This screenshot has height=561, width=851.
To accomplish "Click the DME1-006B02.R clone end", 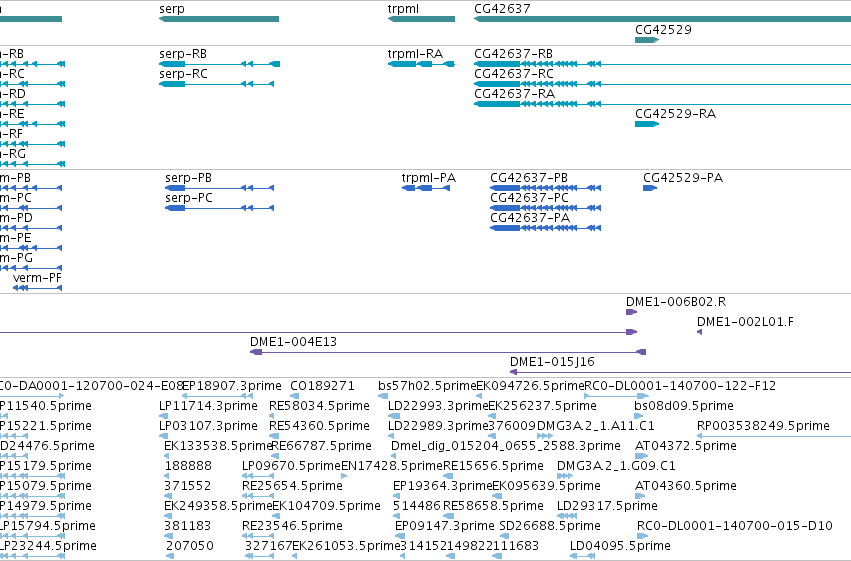I will [631, 312].
